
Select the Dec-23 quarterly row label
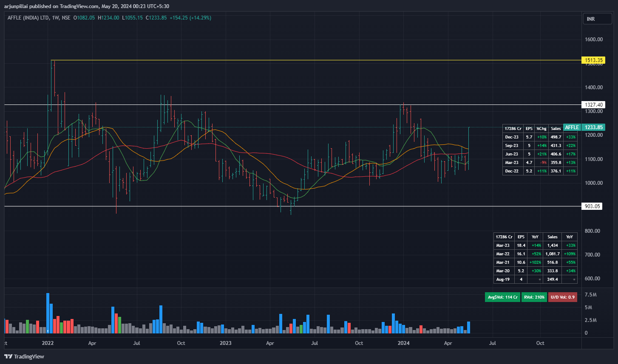[512, 137]
